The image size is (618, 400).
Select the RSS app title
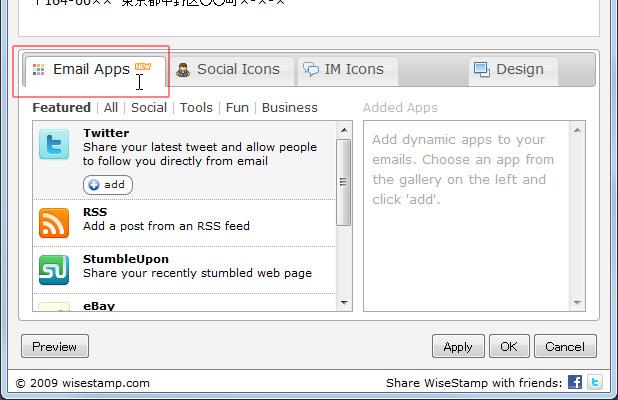point(95,212)
